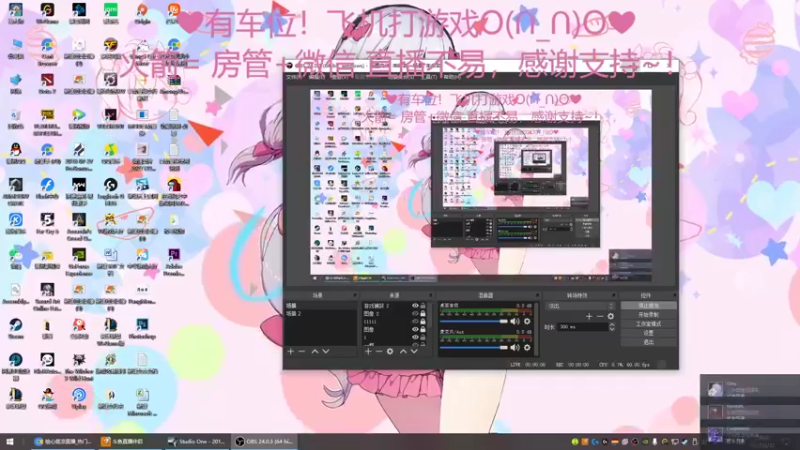Pop out the 控件 dock panel

click(x=674, y=295)
